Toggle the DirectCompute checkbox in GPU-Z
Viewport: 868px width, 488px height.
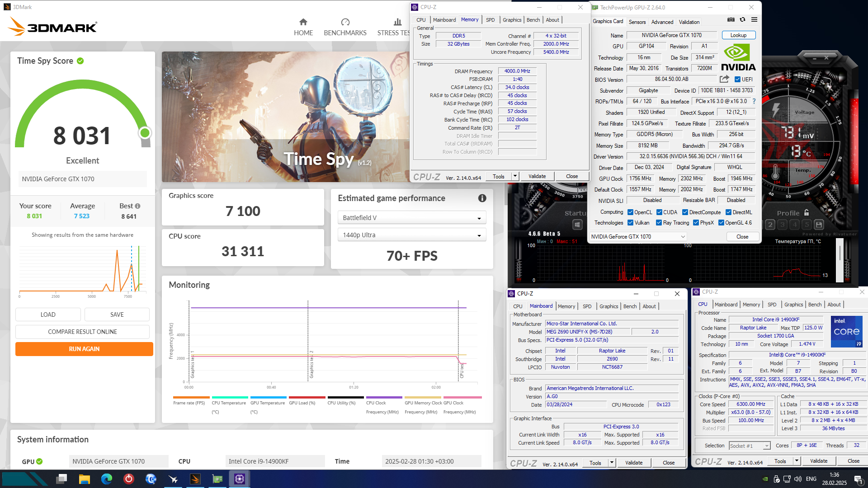point(685,212)
